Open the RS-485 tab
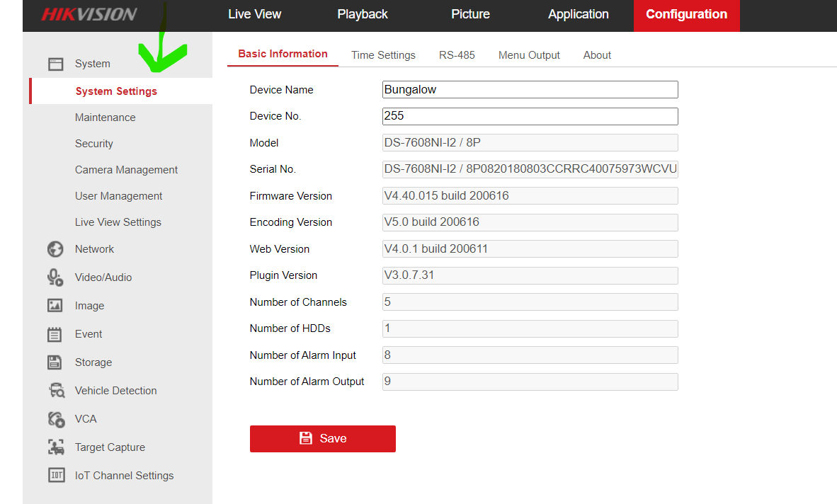The image size is (837, 504). (x=457, y=55)
